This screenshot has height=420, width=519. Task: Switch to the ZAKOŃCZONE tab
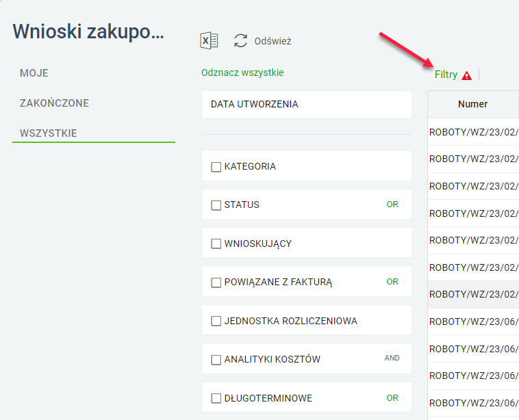(54, 103)
